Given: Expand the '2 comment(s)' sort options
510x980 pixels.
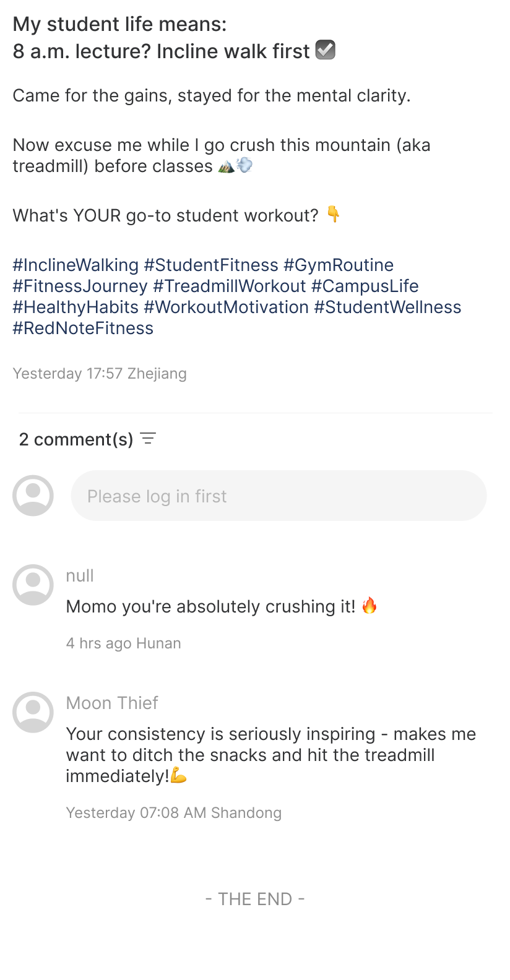Looking at the screenshot, I should pos(76,439).
